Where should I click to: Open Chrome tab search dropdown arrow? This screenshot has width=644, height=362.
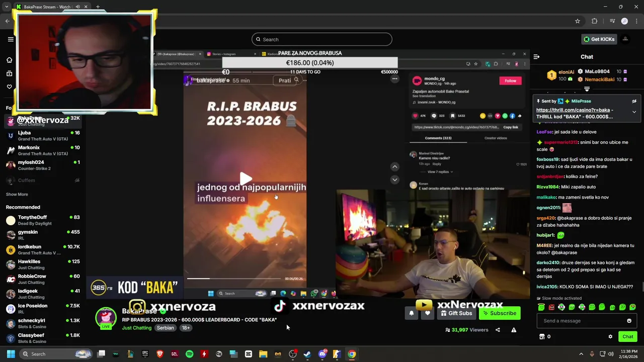(6, 7)
